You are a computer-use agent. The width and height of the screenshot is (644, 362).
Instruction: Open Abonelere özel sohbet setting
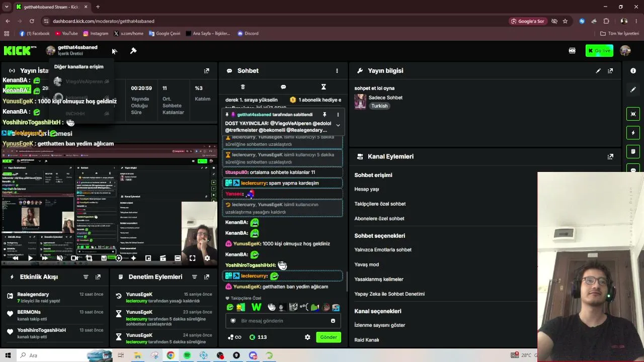pos(379,219)
